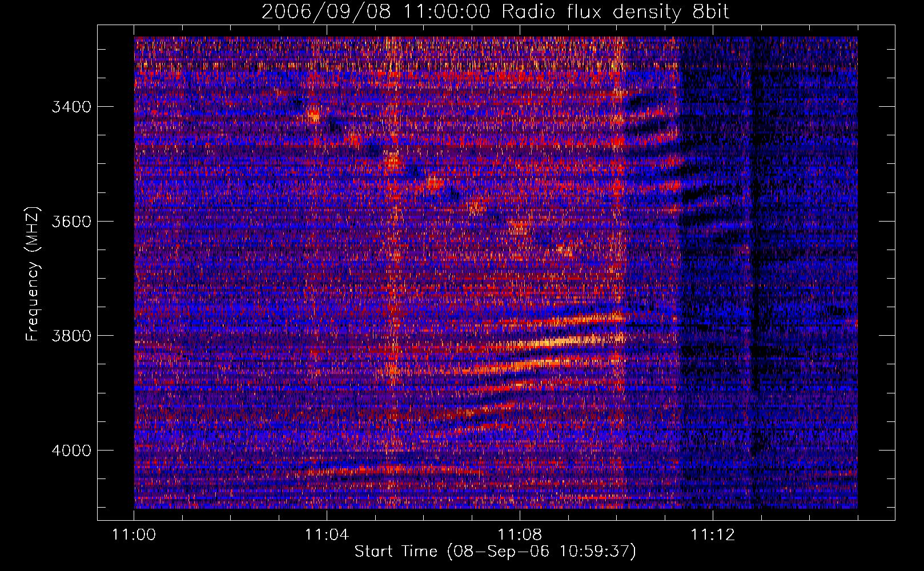Click the 3800 frequency tick label

pos(71,336)
